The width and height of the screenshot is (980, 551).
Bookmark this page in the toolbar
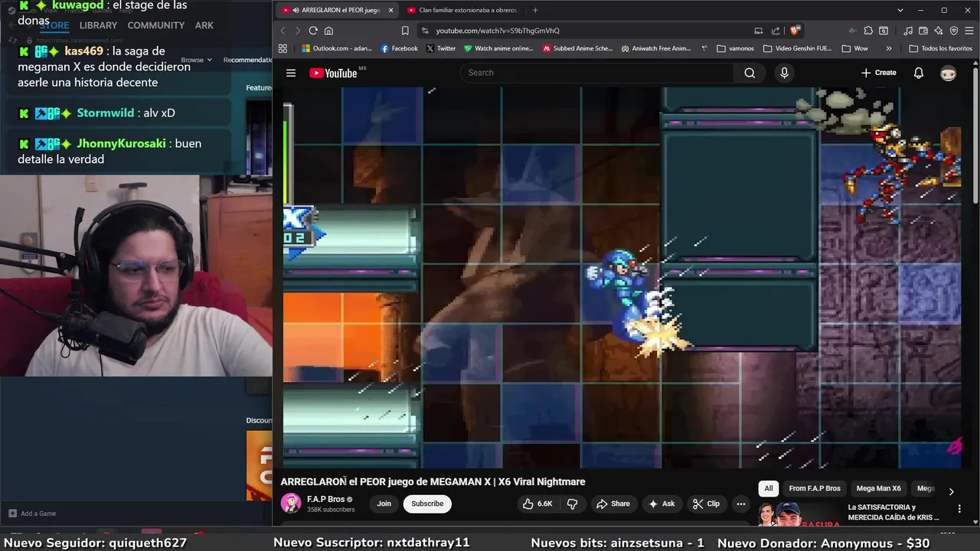click(405, 31)
